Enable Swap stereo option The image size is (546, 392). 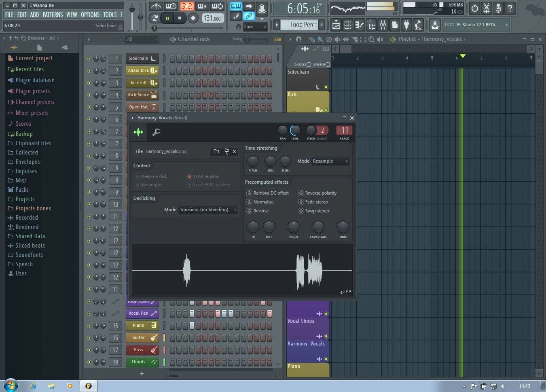pos(314,211)
